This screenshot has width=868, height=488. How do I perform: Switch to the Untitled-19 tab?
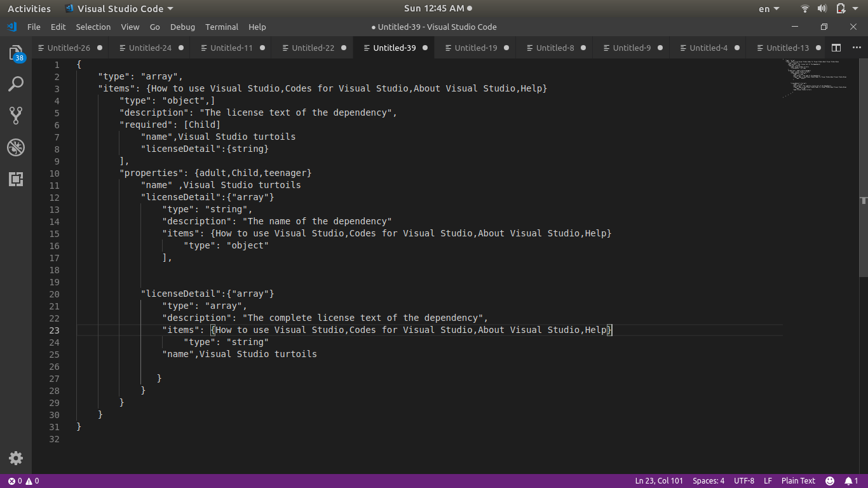pyautogui.click(x=476, y=48)
